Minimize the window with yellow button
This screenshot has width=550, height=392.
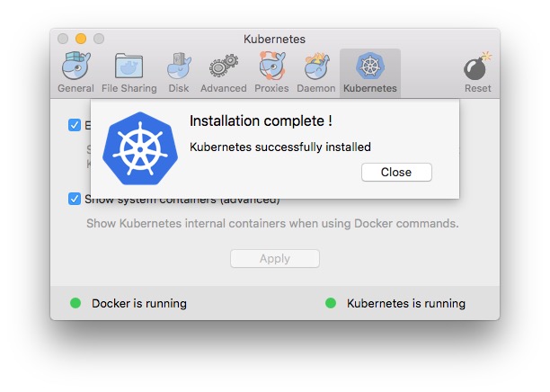point(81,39)
